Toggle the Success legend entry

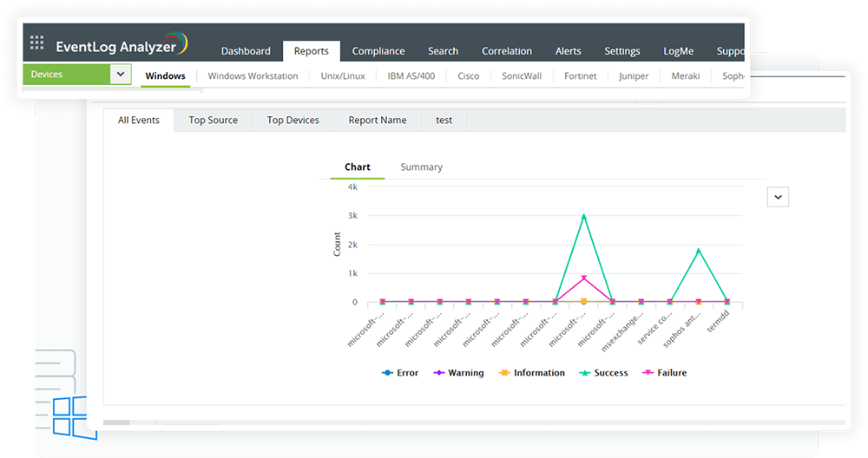coord(607,373)
